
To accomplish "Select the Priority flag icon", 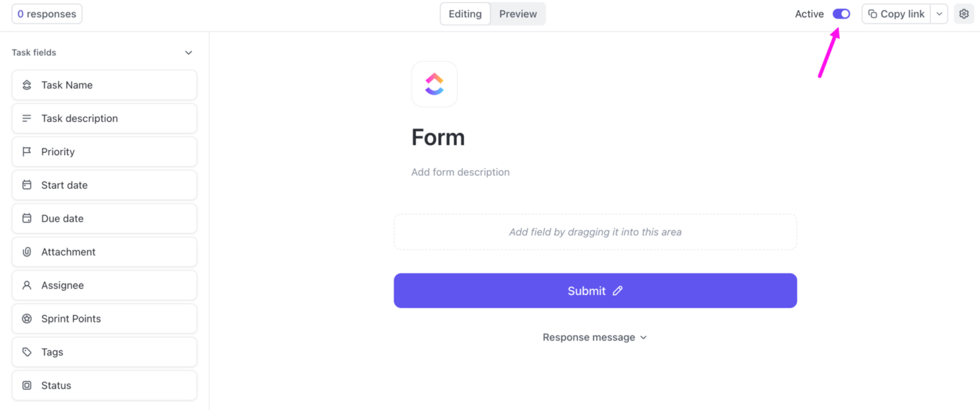I will click(26, 151).
